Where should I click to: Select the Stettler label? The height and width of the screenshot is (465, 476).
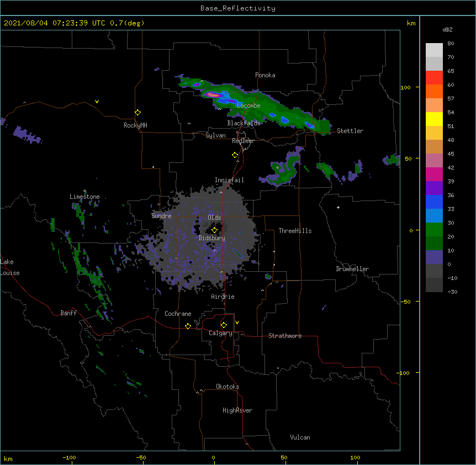[350, 131]
